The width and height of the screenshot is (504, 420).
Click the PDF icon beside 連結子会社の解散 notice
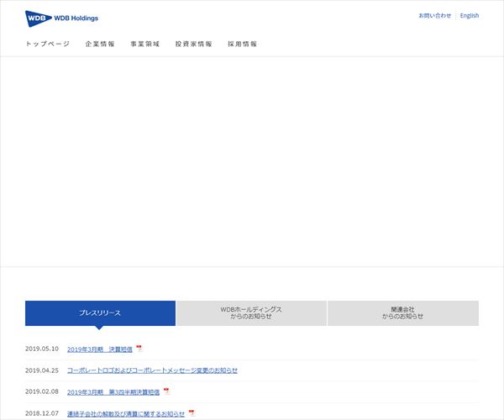(x=192, y=412)
